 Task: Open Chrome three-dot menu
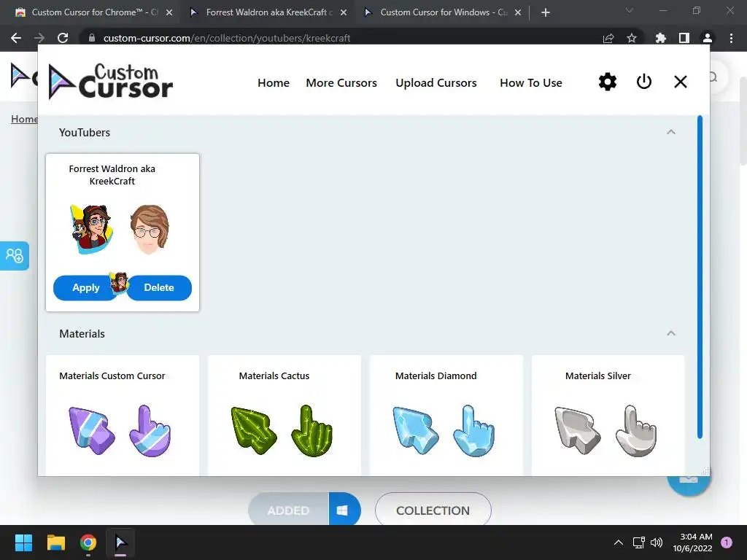coord(731,38)
